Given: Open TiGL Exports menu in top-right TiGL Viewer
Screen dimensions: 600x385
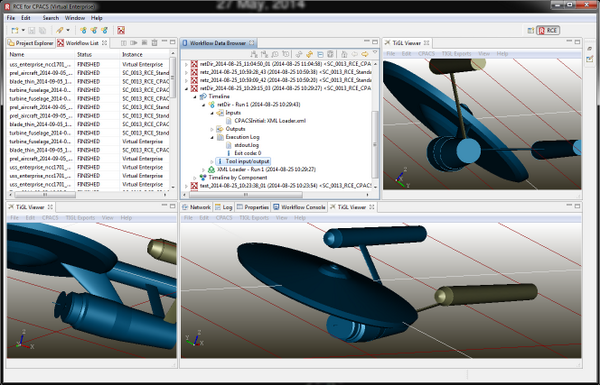Looking at the screenshot, I should (456, 54).
